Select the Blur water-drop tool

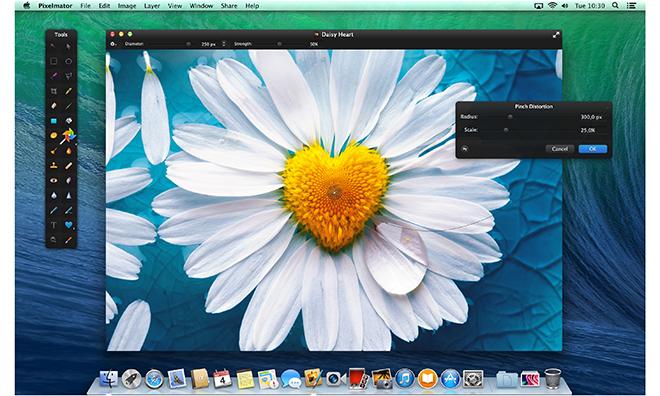coord(54,195)
